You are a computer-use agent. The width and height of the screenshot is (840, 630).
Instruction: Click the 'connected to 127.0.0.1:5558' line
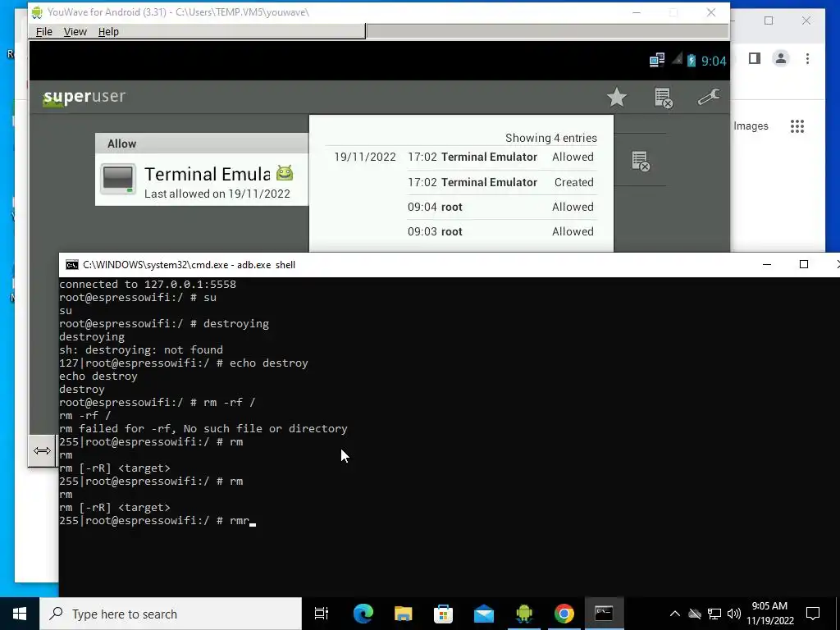tap(148, 285)
